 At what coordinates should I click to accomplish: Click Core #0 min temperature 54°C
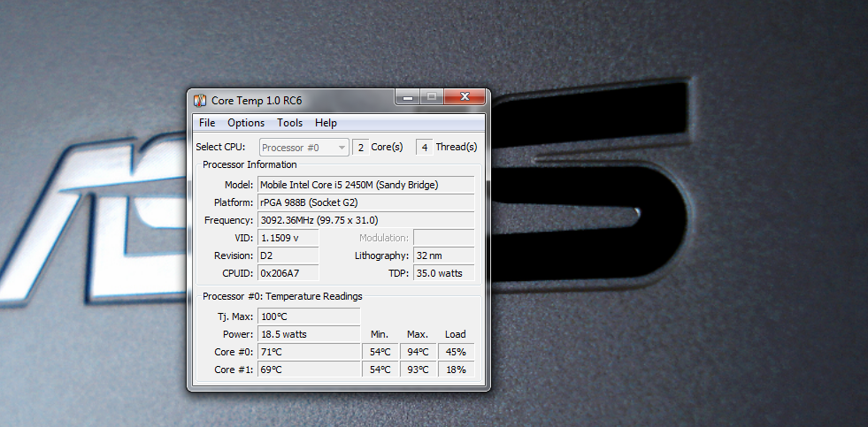click(x=380, y=352)
